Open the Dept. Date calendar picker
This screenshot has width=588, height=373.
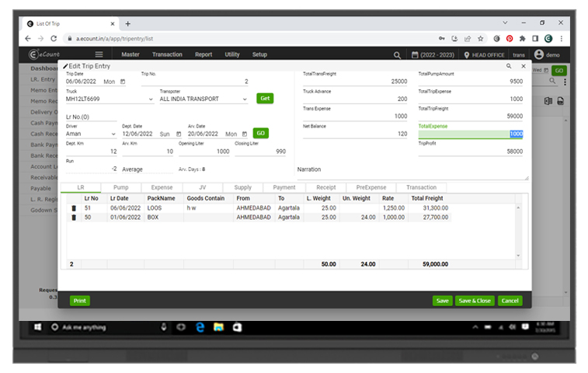pos(179,134)
